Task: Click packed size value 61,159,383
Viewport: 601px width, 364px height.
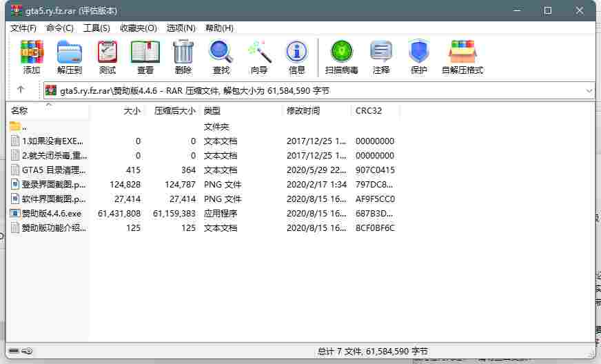Action: [x=174, y=213]
